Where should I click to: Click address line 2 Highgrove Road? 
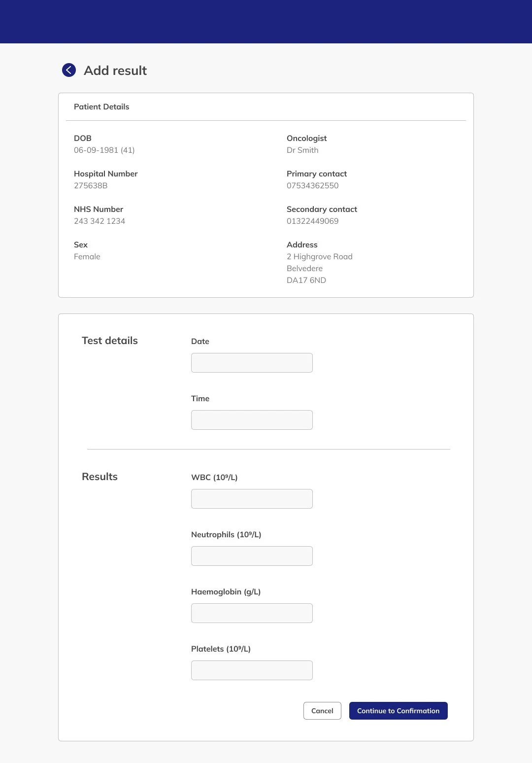tap(320, 256)
